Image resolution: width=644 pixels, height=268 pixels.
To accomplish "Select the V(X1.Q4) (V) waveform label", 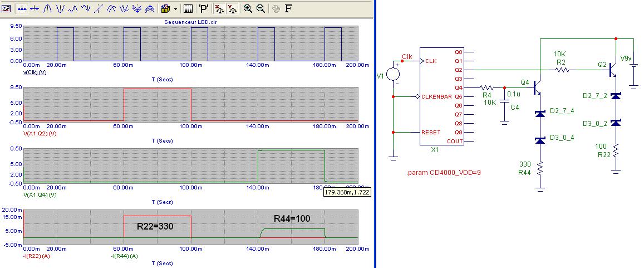I will (x=40, y=194).
